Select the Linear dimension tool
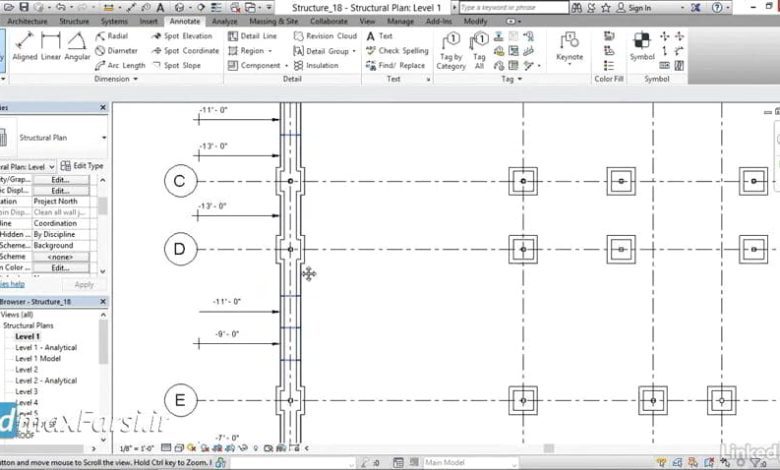Viewport: 780px width, 470px height. 51,46
